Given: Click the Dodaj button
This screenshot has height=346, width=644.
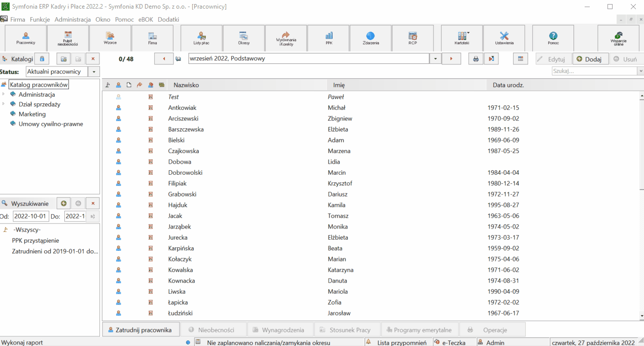Looking at the screenshot, I should tap(590, 59).
